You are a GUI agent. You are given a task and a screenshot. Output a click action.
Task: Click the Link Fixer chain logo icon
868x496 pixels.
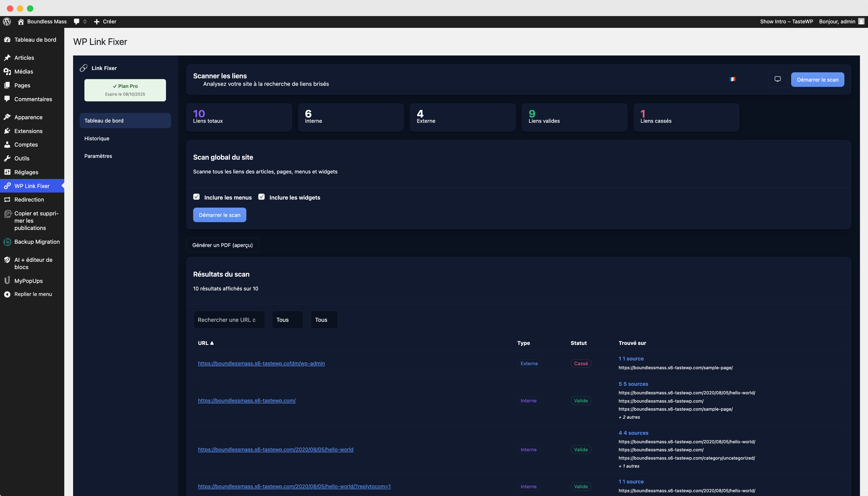click(x=83, y=68)
